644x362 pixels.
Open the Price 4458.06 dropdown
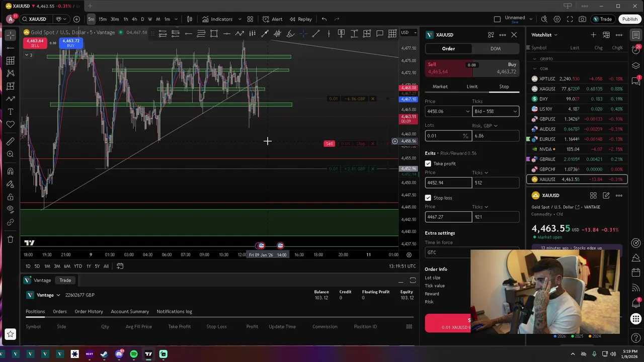click(467, 111)
